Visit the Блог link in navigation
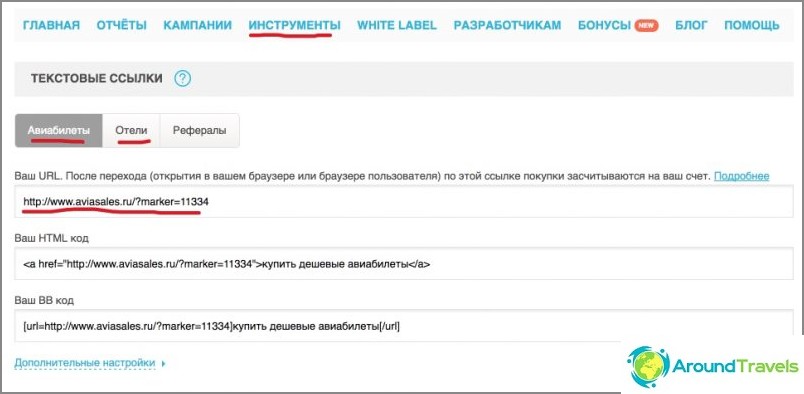The width and height of the screenshot is (804, 394). [691, 25]
